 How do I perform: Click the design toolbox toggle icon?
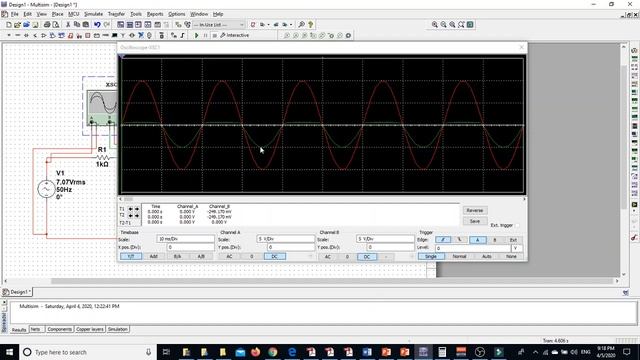(120, 25)
